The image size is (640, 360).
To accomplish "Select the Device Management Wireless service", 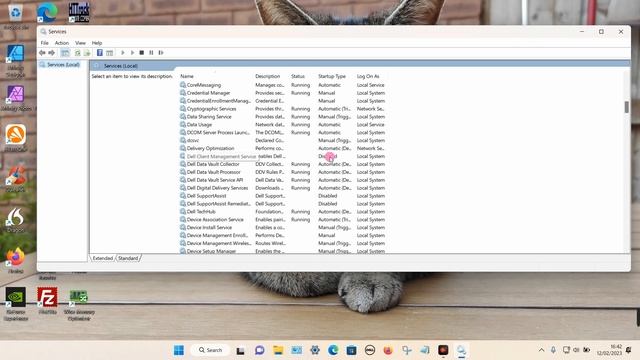I will point(282,243).
